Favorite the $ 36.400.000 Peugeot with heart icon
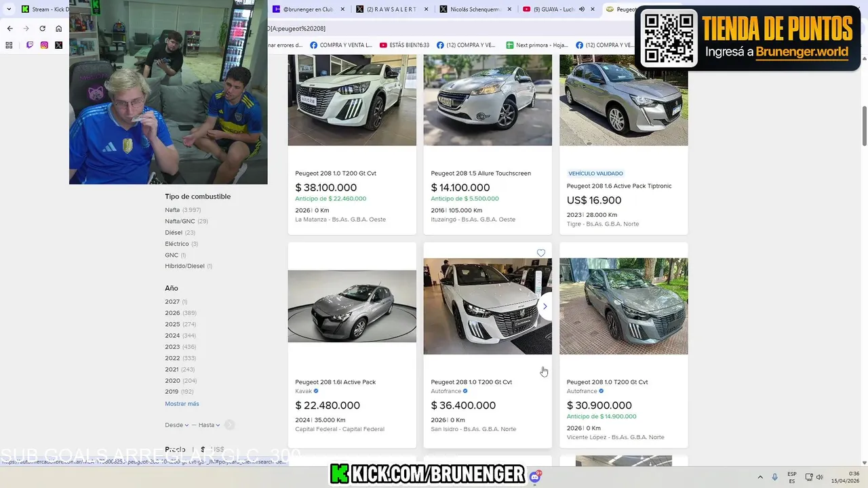Viewport: 868px width, 488px height. (x=541, y=253)
